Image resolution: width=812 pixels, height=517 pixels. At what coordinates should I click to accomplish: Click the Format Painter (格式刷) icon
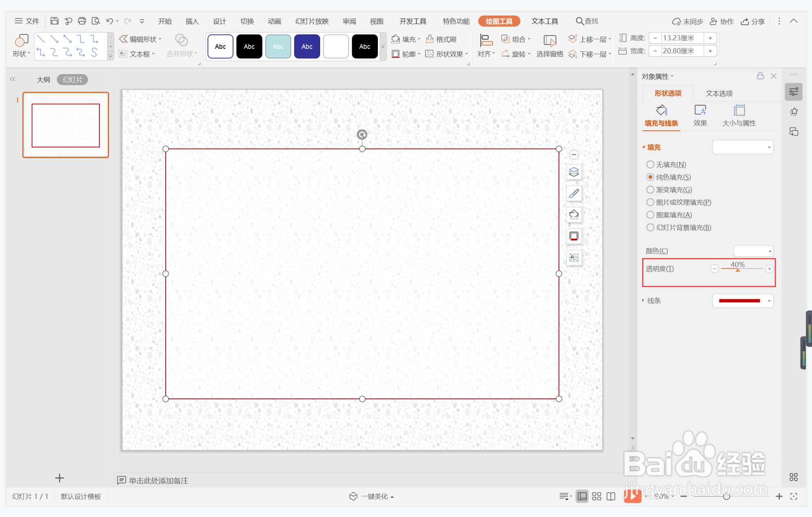tap(430, 39)
